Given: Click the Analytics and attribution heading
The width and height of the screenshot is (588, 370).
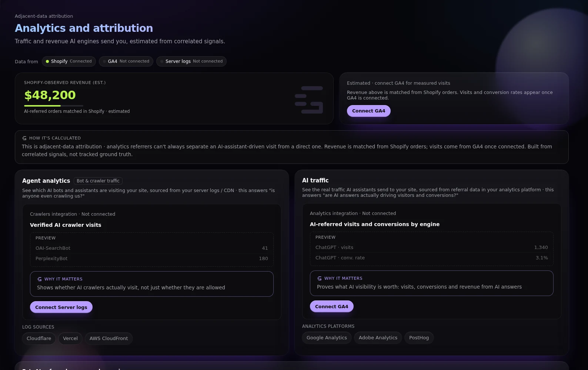Looking at the screenshot, I should tap(84, 28).
